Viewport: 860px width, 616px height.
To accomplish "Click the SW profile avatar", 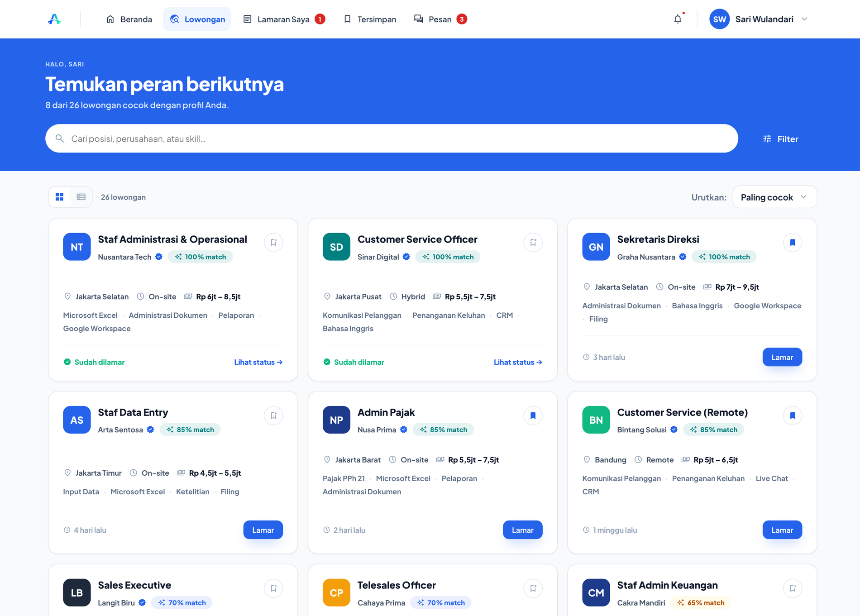I will [x=719, y=19].
